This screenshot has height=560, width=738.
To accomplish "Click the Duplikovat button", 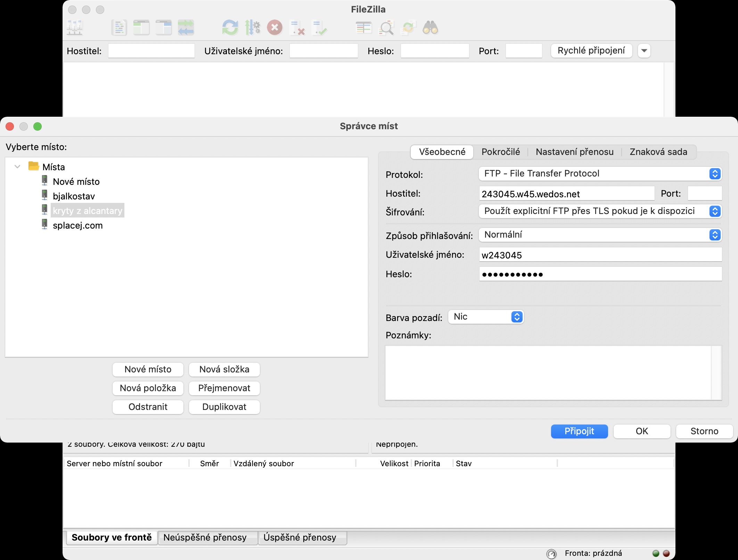I will [x=224, y=407].
